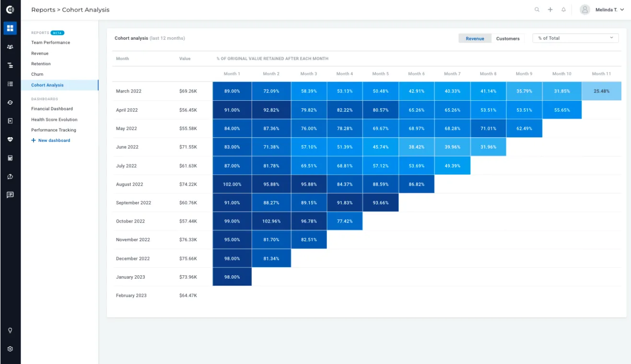
Task: Click the New dashboard button
Action: (x=51, y=141)
